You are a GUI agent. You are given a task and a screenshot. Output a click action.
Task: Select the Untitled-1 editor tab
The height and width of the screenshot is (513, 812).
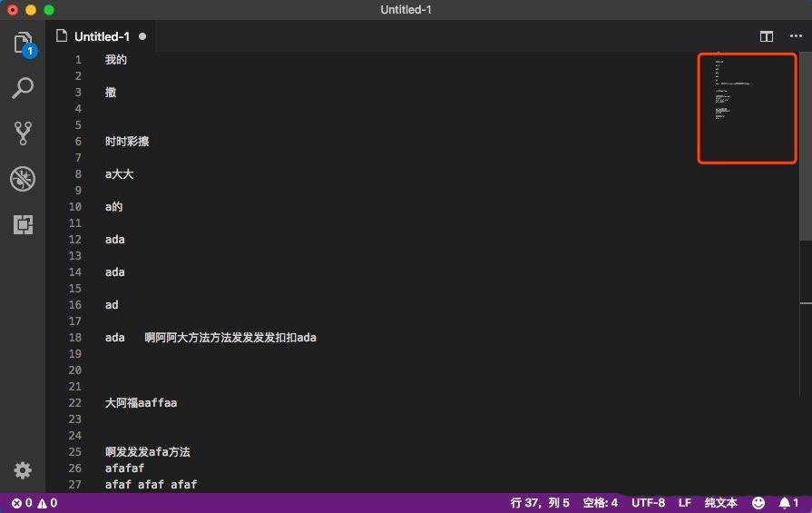click(x=101, y=36)
